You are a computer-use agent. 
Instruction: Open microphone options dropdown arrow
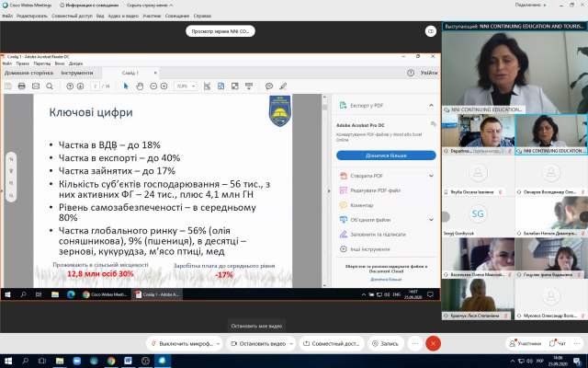tap(218, 343)
